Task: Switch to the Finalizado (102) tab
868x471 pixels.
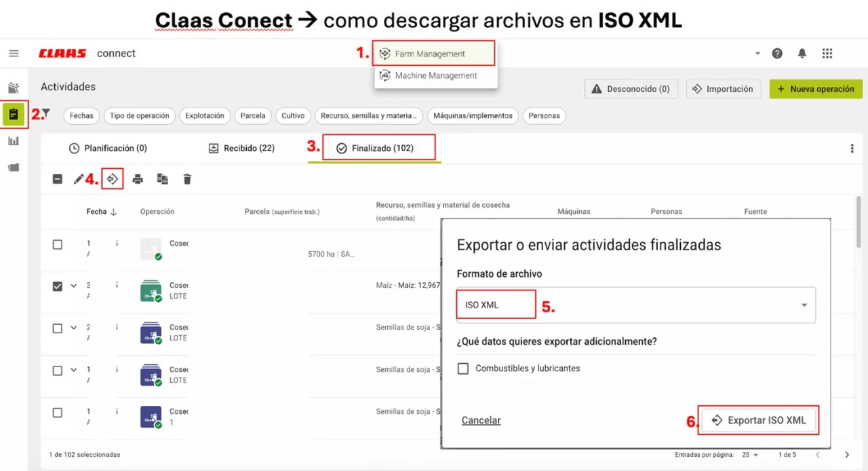Action: click(375, 148)
